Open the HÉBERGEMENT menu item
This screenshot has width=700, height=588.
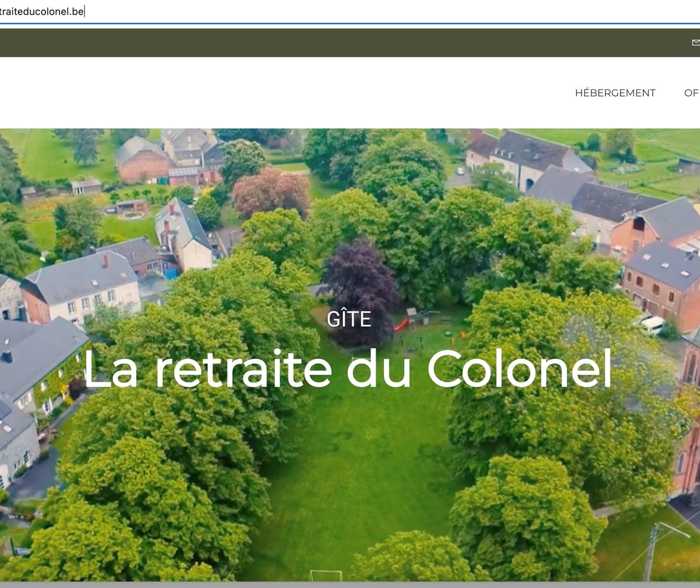(615, 93)
